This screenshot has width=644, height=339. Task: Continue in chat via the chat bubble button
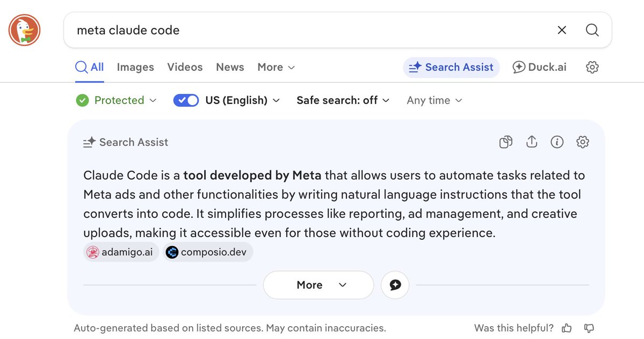(x=395, y=285)
